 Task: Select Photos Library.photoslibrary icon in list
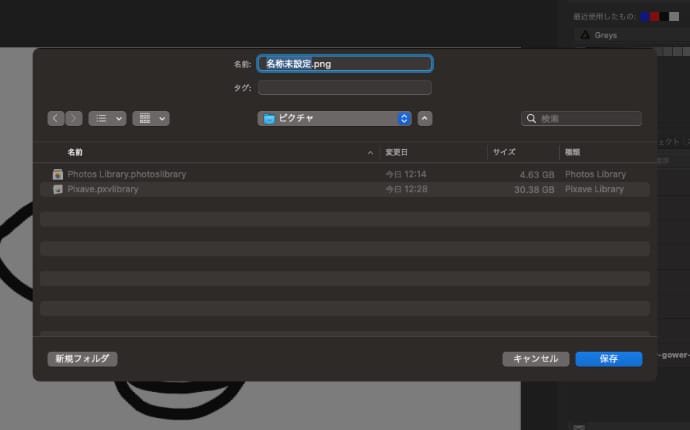(58, 174)
